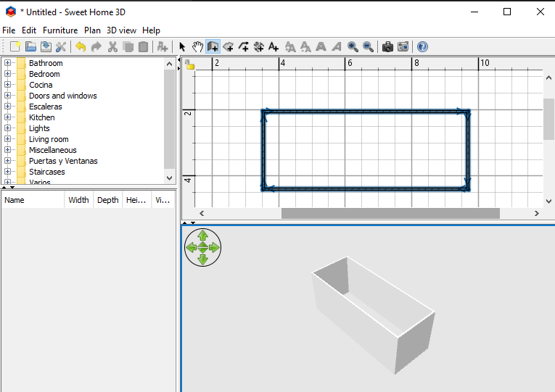This screenshot has width=555, height=392.
Task: Expand the Bathroom category
Action: 7,63
